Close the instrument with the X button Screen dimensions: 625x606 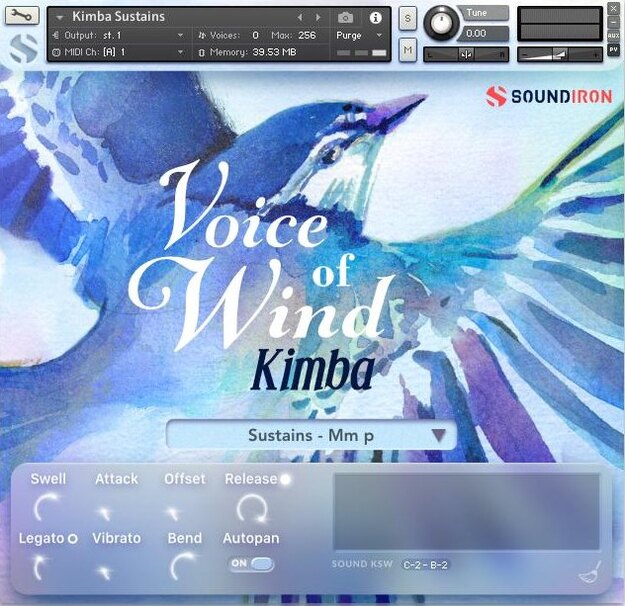[613, 9]
